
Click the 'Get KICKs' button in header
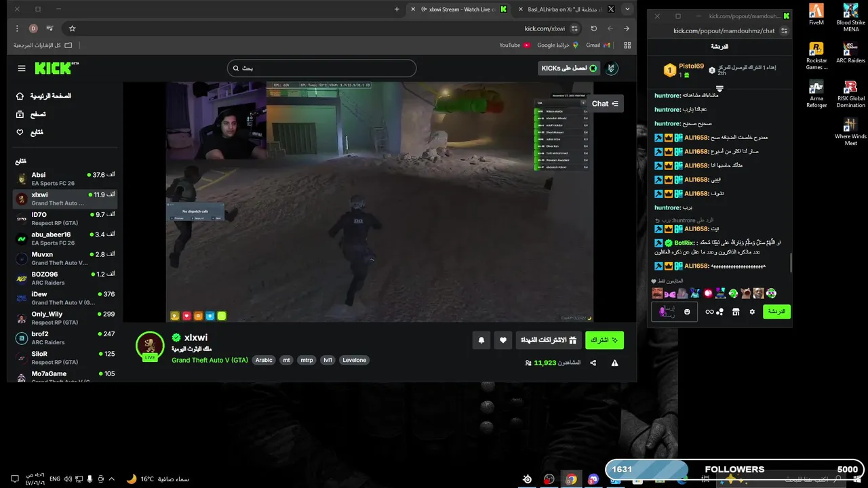point(569,68)
